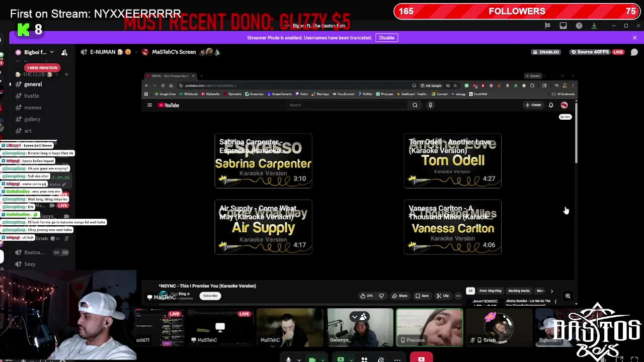The height and width of the screenshot is (362, 644).
Task: Open YouTube hamburger guide menu in stream
Action: coord(149,105)
